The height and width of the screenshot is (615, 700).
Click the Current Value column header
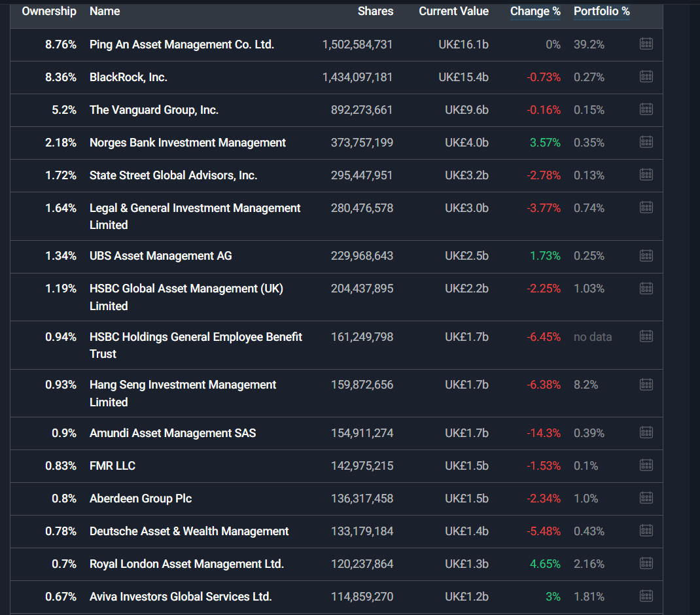pyautogui.click(x=453, y=12)
